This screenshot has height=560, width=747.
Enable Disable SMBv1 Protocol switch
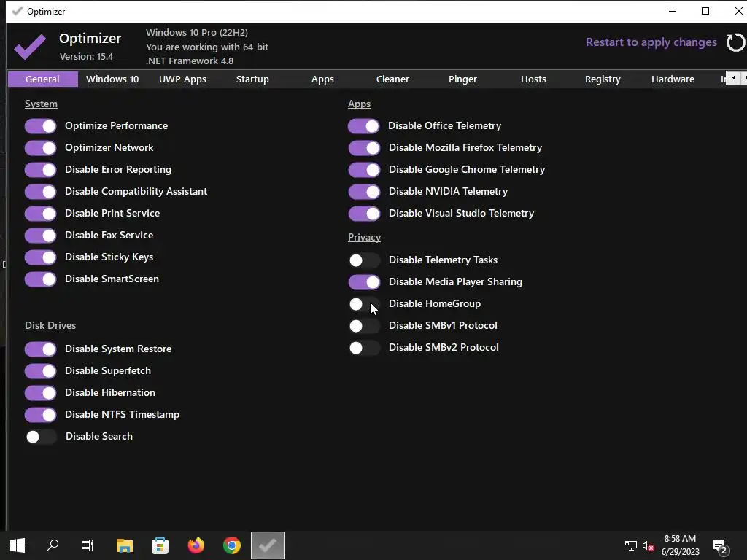(364, 326)
